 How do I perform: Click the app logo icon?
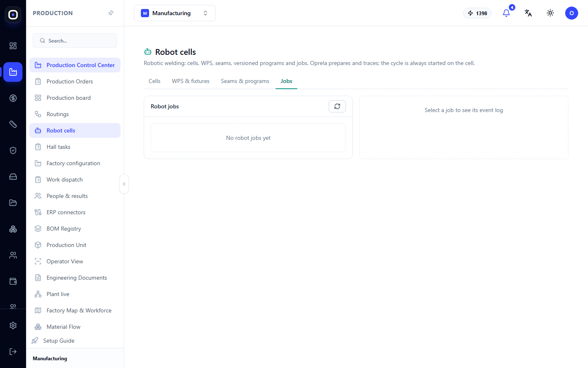coord(13,15)
